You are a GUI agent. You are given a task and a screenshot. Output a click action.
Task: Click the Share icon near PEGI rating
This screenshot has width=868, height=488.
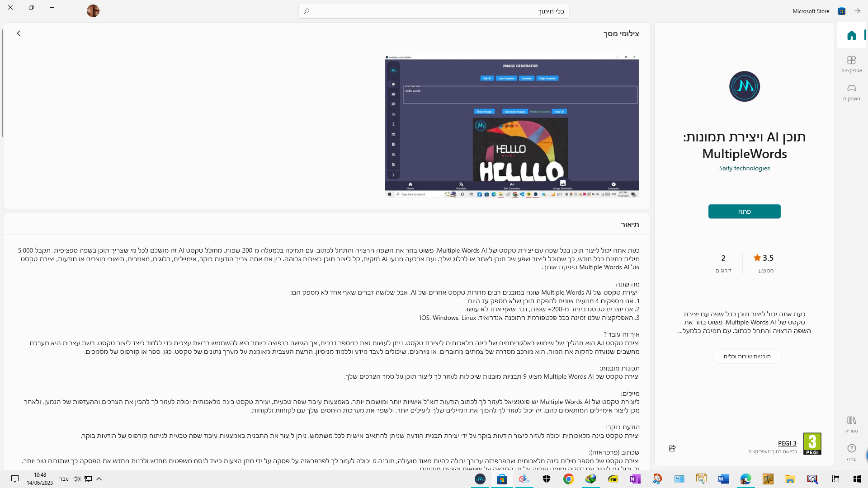click(x=672, y=448)
